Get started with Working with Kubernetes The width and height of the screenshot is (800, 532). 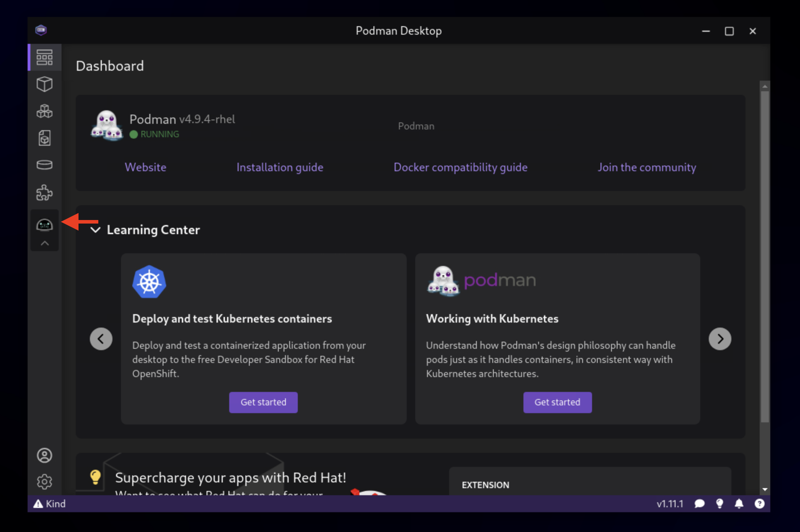tap(557, 402)
